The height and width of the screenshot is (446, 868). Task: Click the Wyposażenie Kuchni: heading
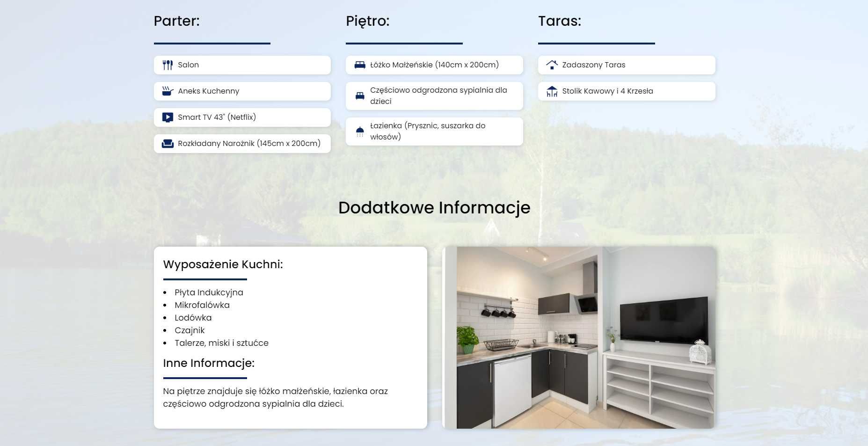click(x=223, y=264)
